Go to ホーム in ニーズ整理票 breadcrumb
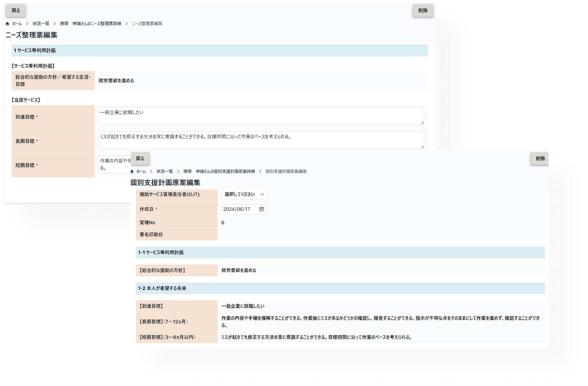 (x=17, y=24)
